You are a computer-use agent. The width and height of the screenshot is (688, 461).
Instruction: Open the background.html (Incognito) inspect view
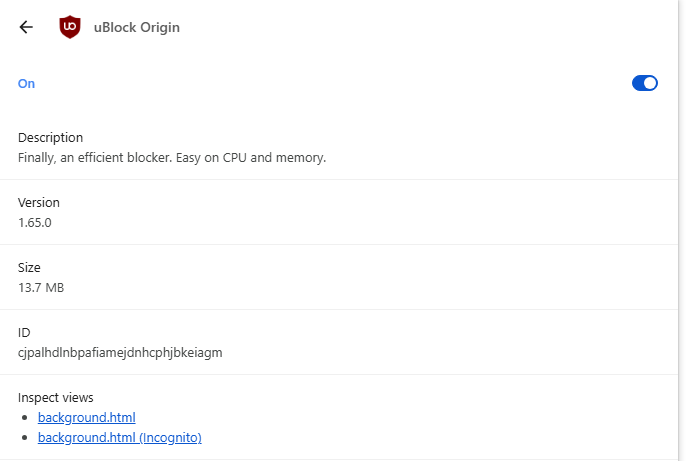coord(119,437)
